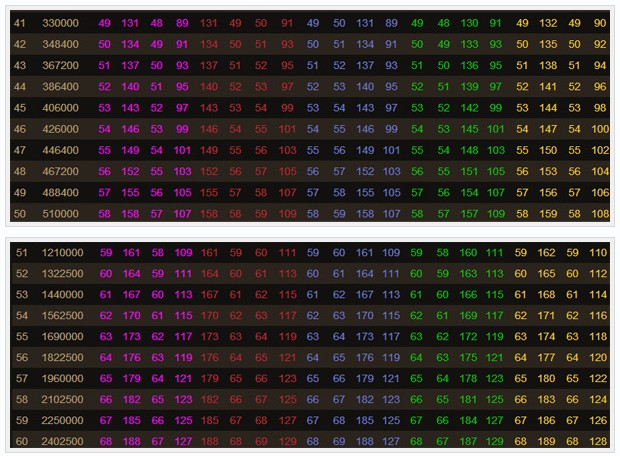Click the 367200 value

coord(60,65)
